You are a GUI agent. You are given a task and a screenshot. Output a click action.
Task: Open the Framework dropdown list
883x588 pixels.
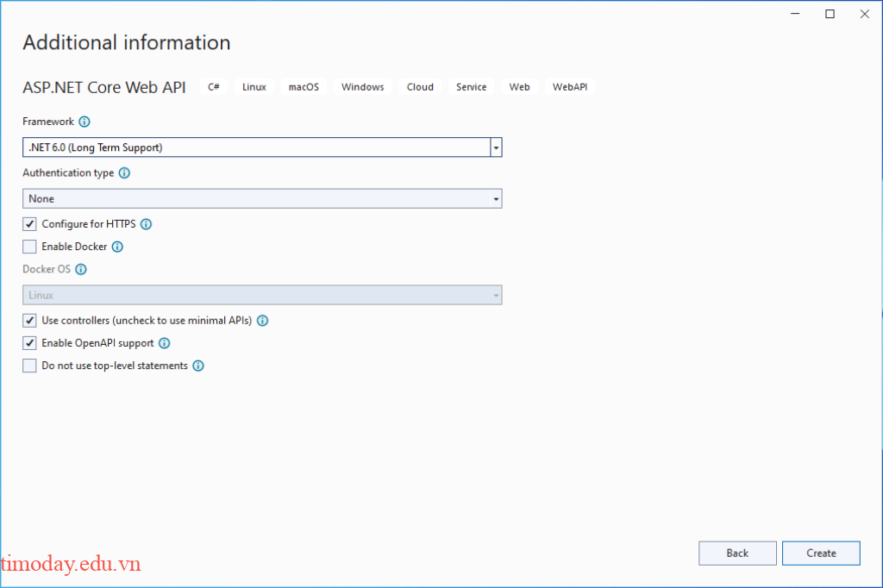[496, 147]
